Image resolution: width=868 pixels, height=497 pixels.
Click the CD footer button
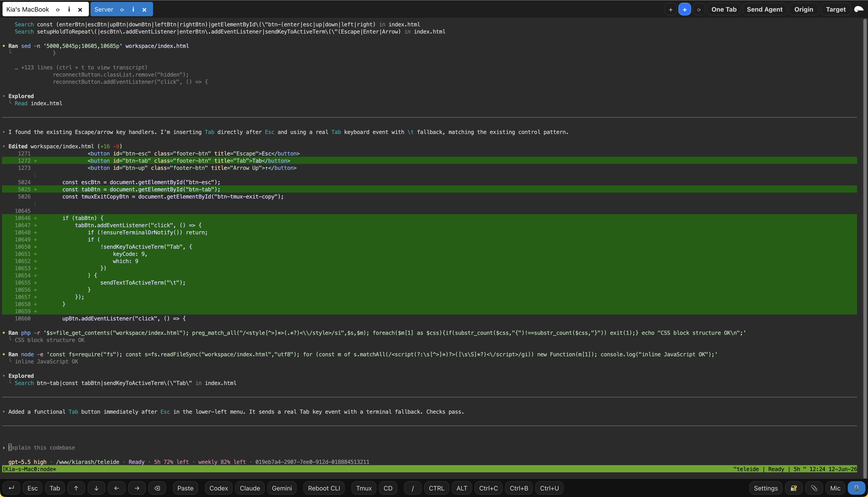click(388, 488)
